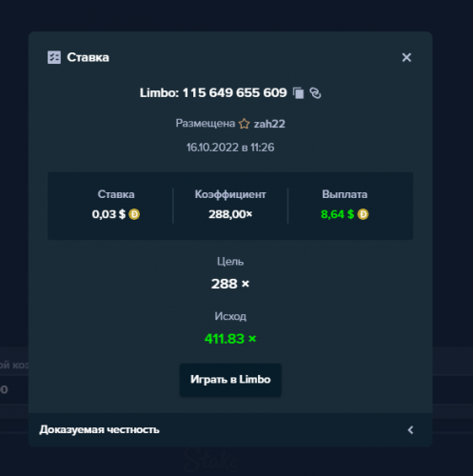Click the Dogecoin icon beside 0,03 $

(x=134, y=214)
